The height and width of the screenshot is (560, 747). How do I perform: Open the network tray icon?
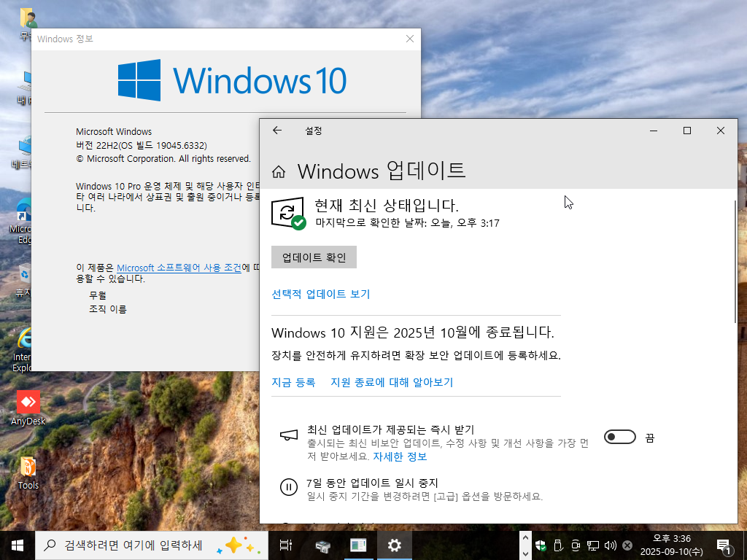[x=592, y=545]
